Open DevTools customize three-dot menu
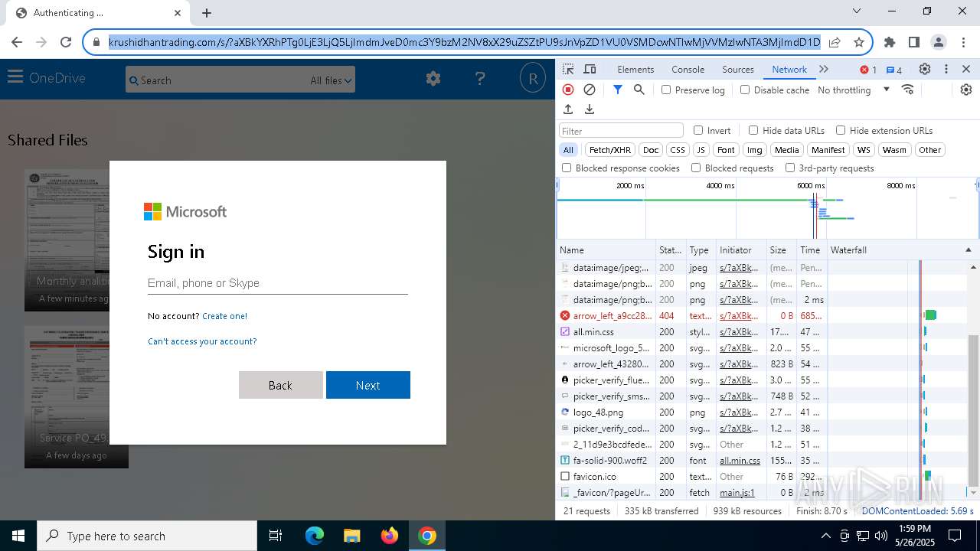980x551 pixels. [x=946, y=69]
